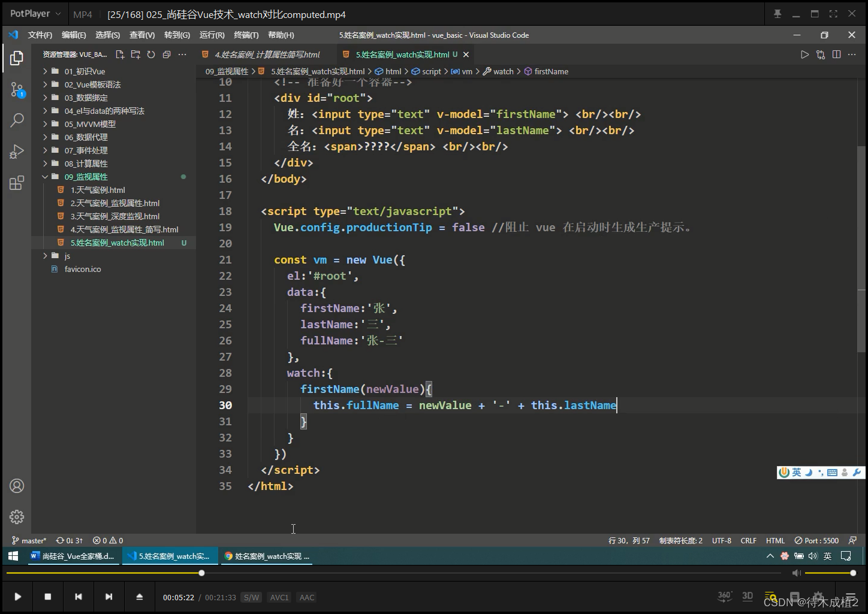Viewport: 868px width, 614px height.
Task: Click Port: 5500 Live Server button
Action: (x=816, y=540)
